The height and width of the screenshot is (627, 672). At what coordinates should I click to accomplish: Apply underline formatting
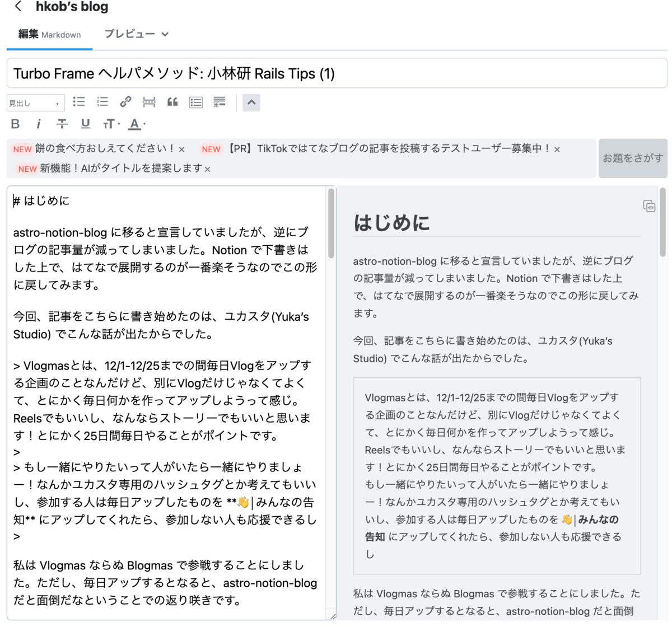pyautogui.click(x=85, y=124)
